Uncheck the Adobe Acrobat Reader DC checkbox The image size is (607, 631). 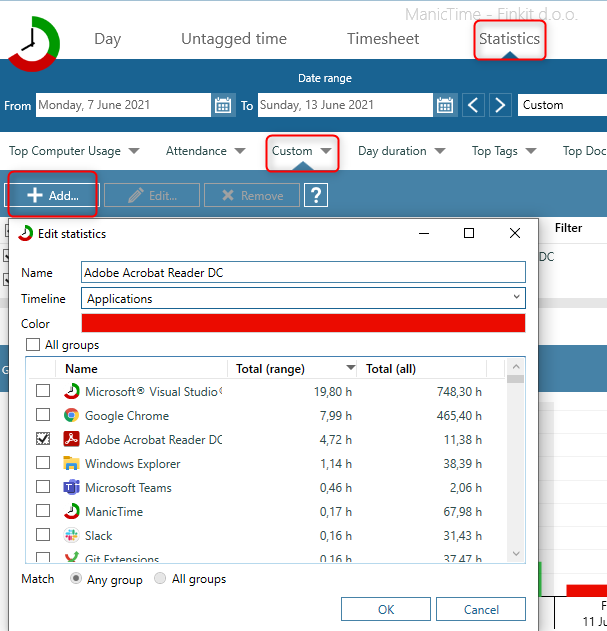pyautogui.click(x=43, y=440)
